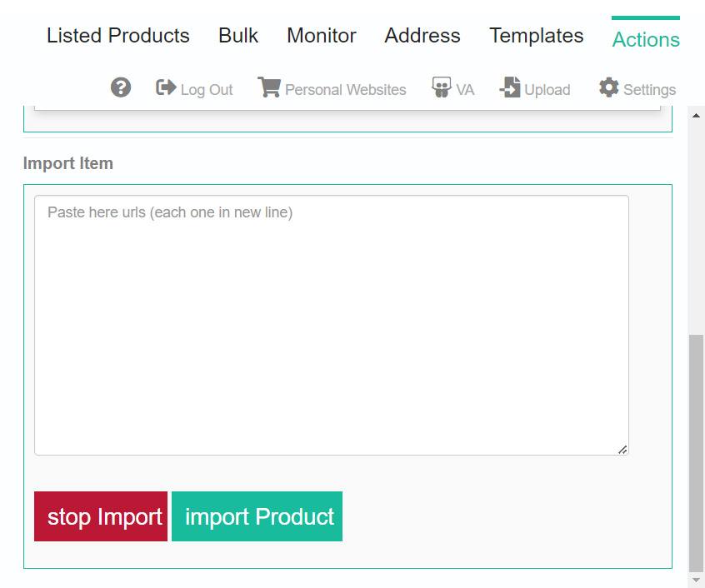Click the Log Out arrow icon
This screenshot has width=705, height=588.
(x=166, y=87)
